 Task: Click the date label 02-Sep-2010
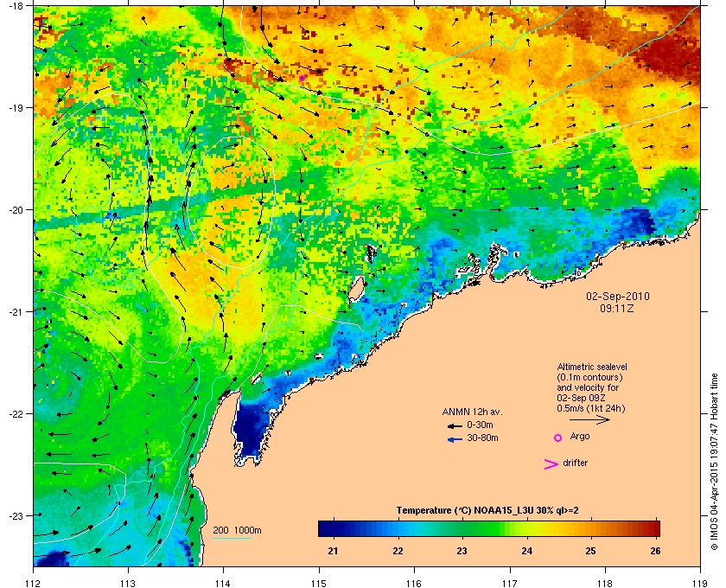pos(618,296)
